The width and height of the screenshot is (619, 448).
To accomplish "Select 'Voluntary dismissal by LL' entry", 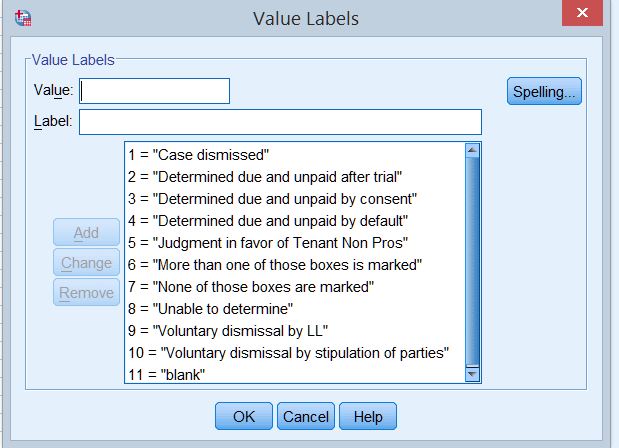I will click(x=229, y=330).
